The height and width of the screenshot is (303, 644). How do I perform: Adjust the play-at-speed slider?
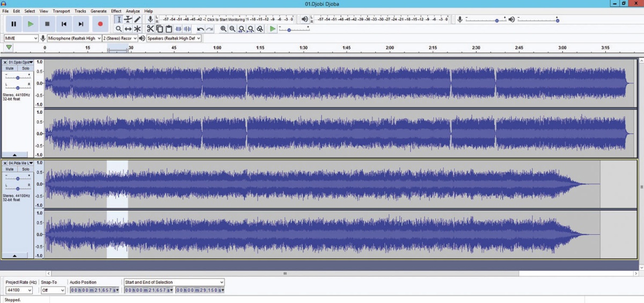tap(295, 28)
